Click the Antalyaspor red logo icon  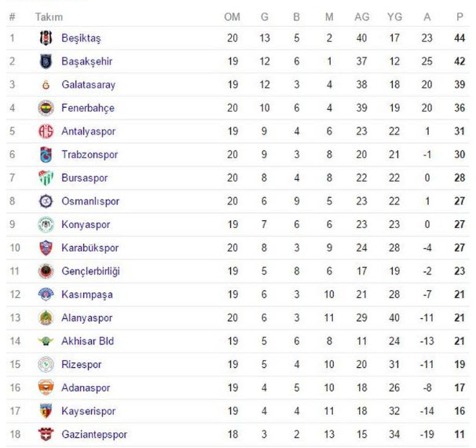(x=46, y=131)
